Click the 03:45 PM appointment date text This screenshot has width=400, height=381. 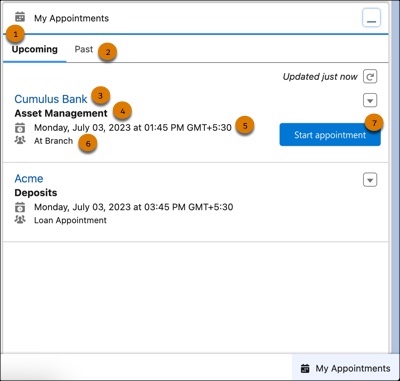[134, 207]
